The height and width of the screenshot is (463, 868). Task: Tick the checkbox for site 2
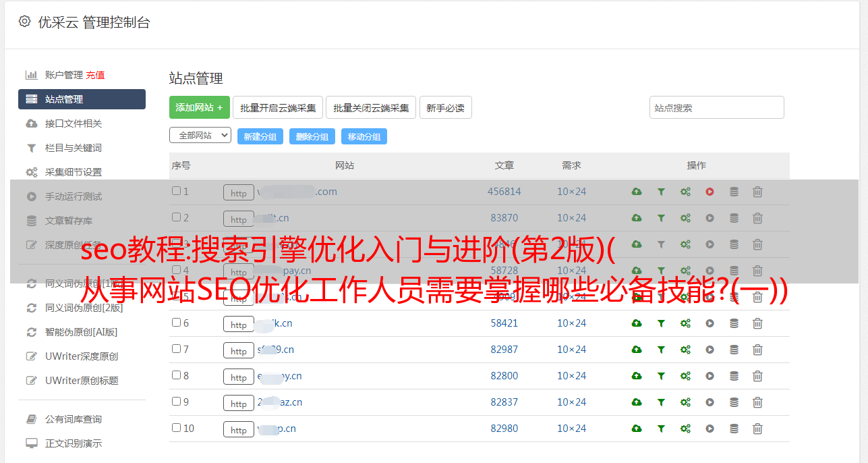tap(176, 217)
